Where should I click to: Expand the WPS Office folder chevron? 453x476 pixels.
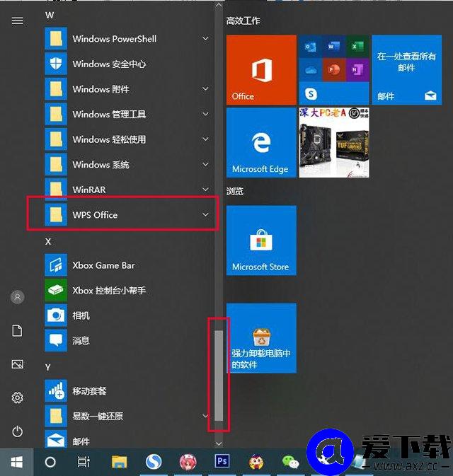point(206,214)
